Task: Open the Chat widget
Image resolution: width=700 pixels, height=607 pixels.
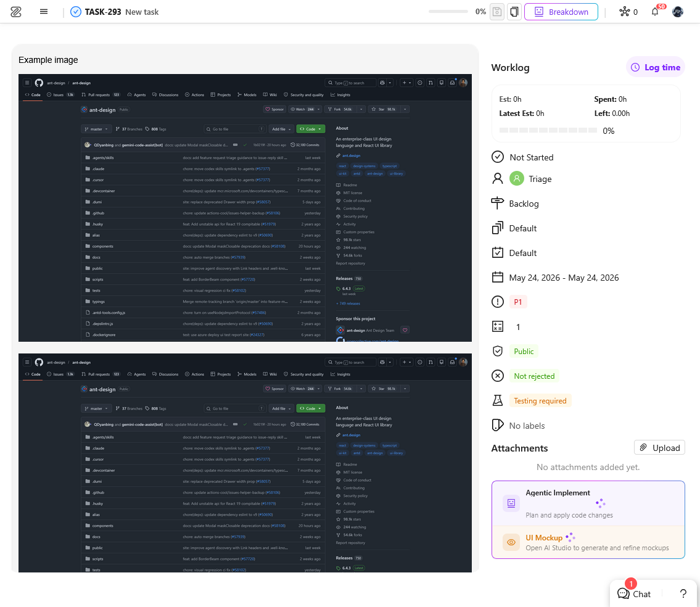Action: pos(634,594)
